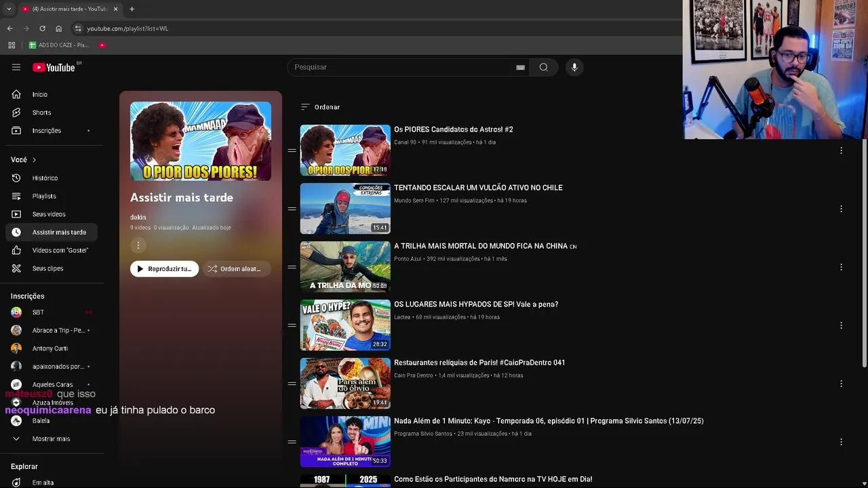Open the dekin channel link
Viewport: 868px width, 488px height.
[x=138, y=218]
